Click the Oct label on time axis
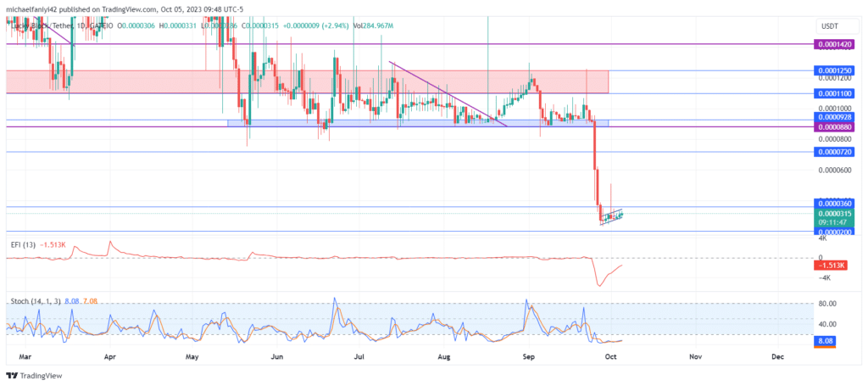Image resolution: width=868 pixels, height=386 pixels. pos(610,357)
